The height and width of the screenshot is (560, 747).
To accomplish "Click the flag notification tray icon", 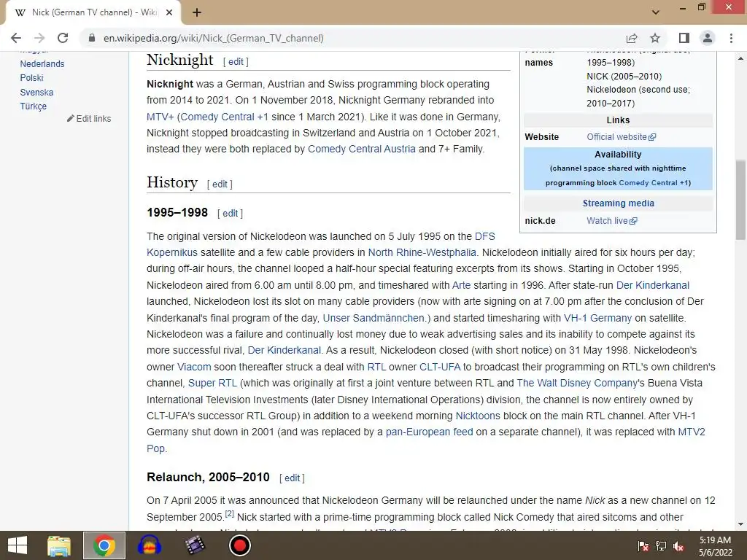I will pos(643,546).
